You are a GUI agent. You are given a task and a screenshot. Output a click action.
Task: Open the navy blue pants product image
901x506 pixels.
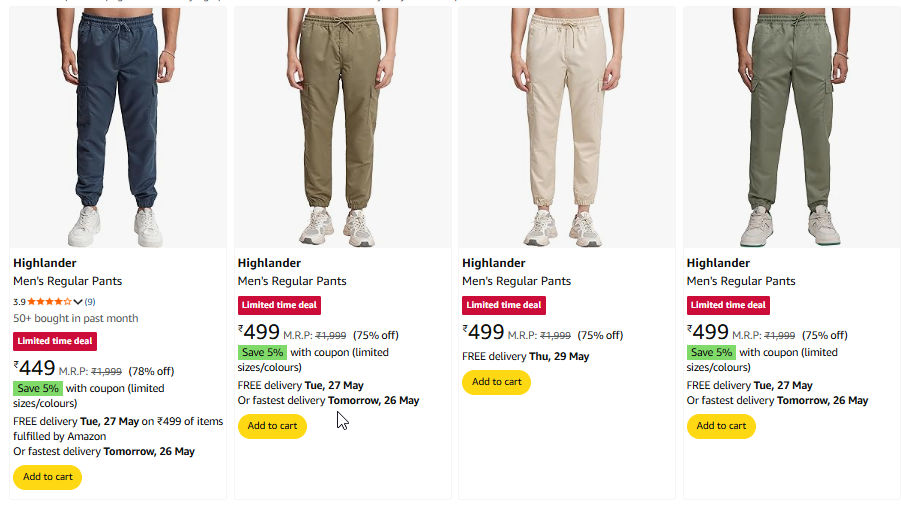tap(118, 128)
